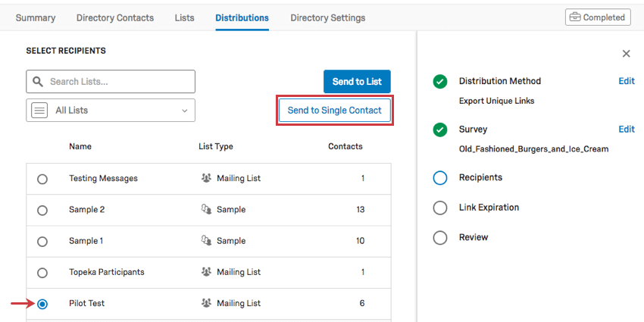Click the Survey green checkmark icon
The height and width of the screenshot is (322, 644).
coord(440,130)
